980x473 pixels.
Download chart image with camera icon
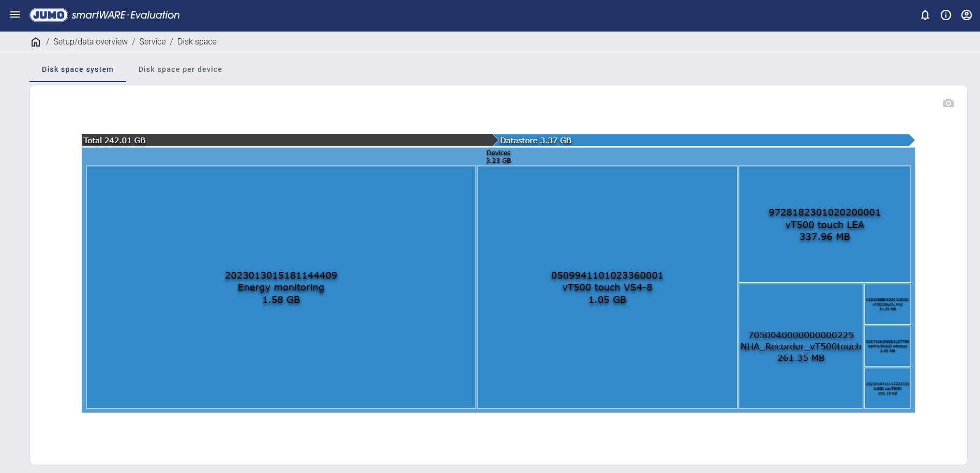[x=948, y=103]
